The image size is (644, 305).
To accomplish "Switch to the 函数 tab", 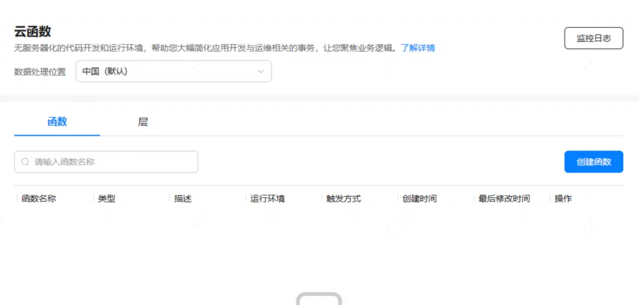I will 57,122.
